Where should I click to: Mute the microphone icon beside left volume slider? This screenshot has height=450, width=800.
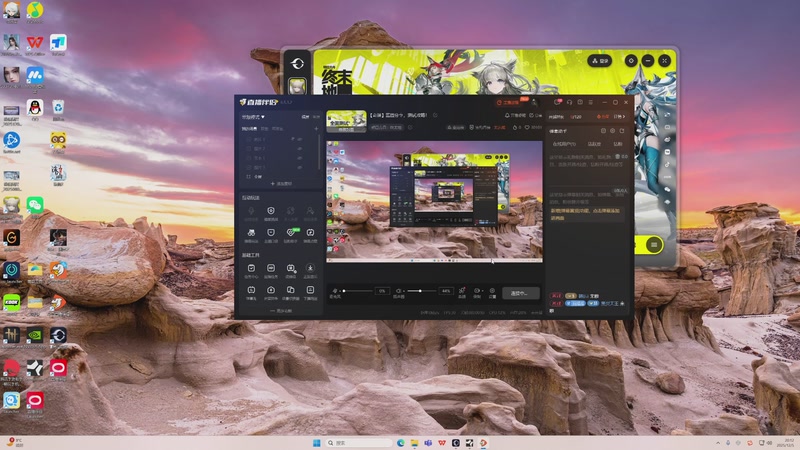point(335,291)
